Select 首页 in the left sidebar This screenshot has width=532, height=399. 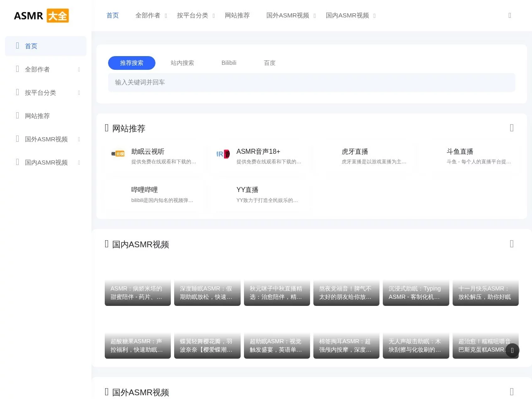click(46, 46)
